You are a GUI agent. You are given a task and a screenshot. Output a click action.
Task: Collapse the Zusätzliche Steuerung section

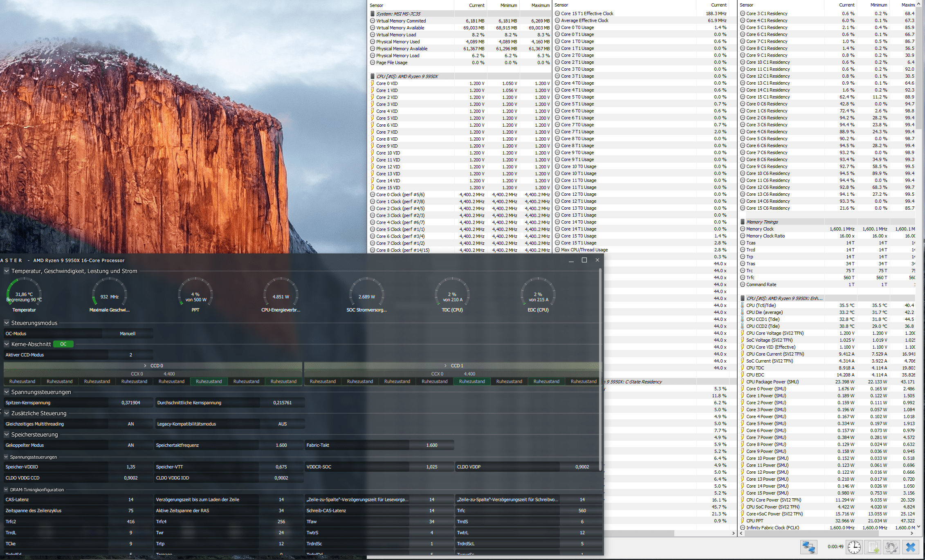[x=7, y=413]
